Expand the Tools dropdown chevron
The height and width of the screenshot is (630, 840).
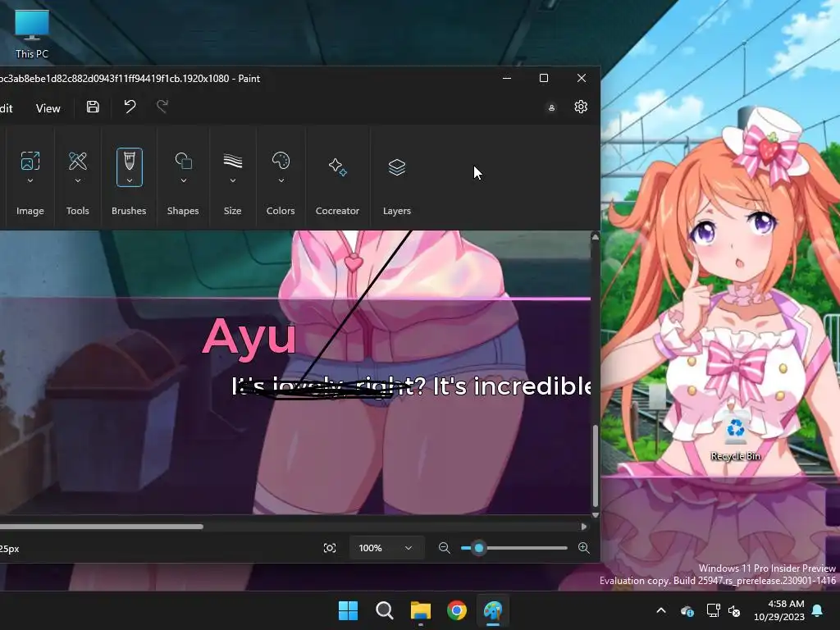click(x=78, y=180)
